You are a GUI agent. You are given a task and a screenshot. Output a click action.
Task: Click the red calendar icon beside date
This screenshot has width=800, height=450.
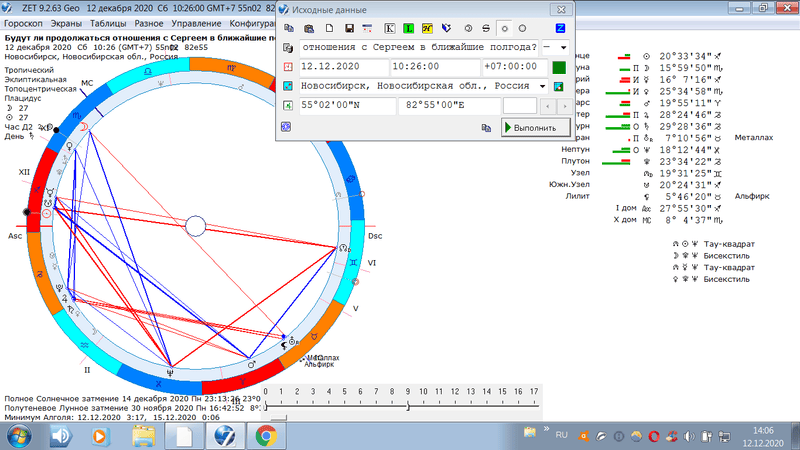pyautogui.click(x=288, y=67)
